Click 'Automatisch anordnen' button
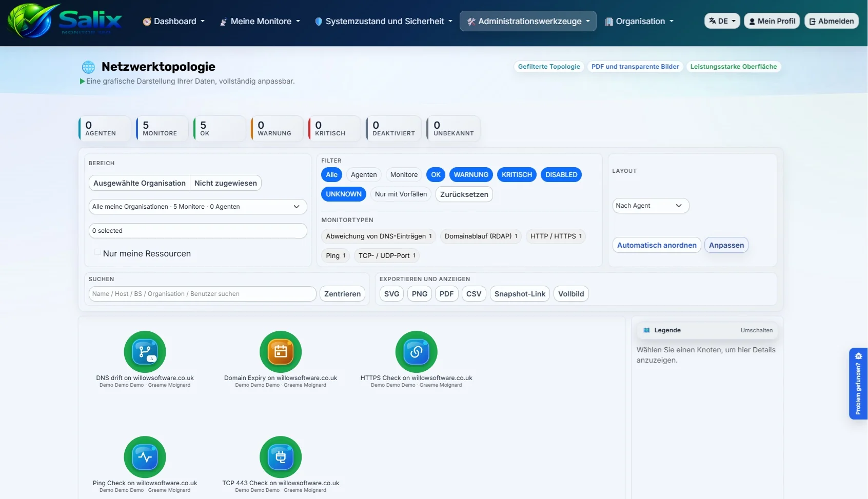This screenshot has height=499, width=868. (657, 245)
